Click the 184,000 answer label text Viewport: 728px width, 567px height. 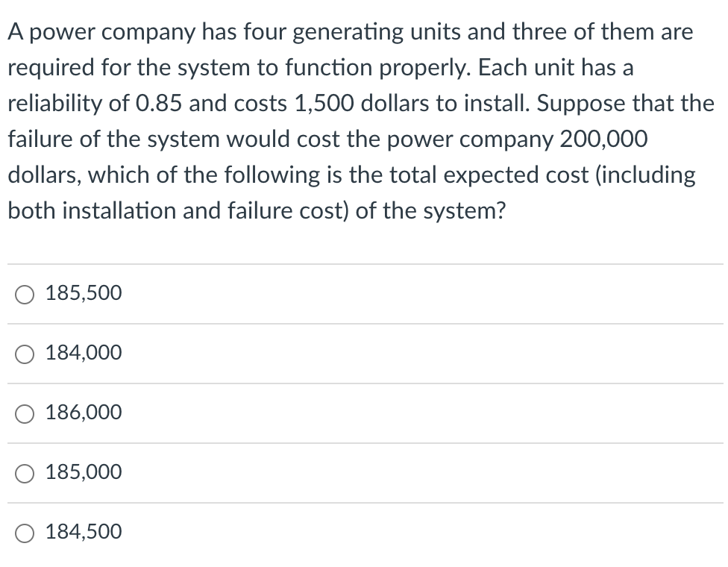(83, 353)
